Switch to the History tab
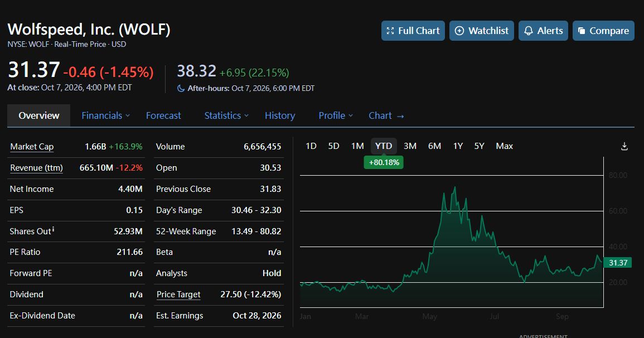The width and height of the screenshot is (644, 338). [x=280, y=115]
